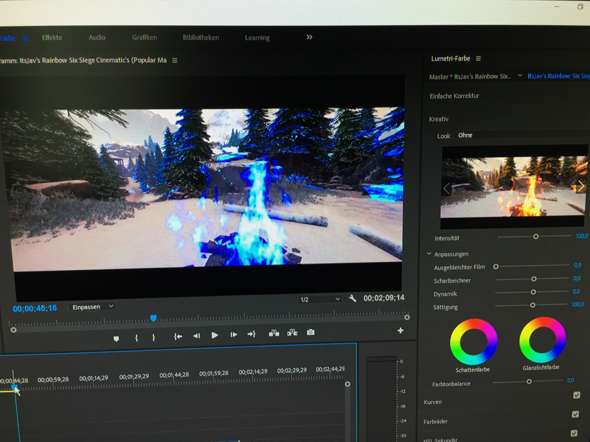Switch to the Effekte workspace tab
This screenshot has height=442, width=590.
(52, 37)
